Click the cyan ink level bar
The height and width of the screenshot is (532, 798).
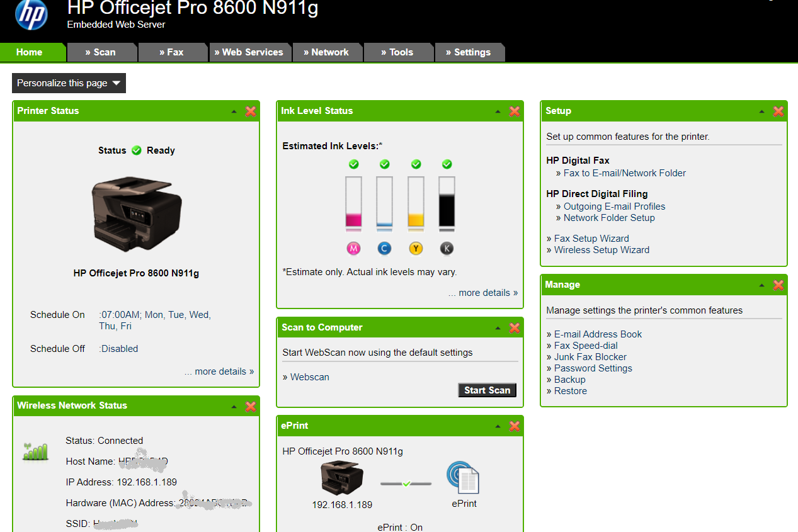coord(384,203)
